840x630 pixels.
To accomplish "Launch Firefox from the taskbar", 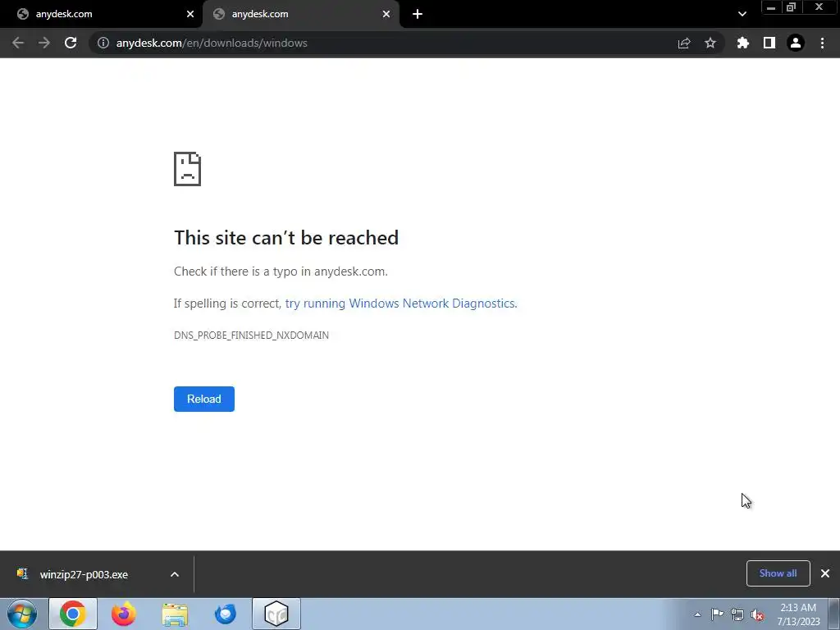I will pyautogui.click(x=124, y=614).
